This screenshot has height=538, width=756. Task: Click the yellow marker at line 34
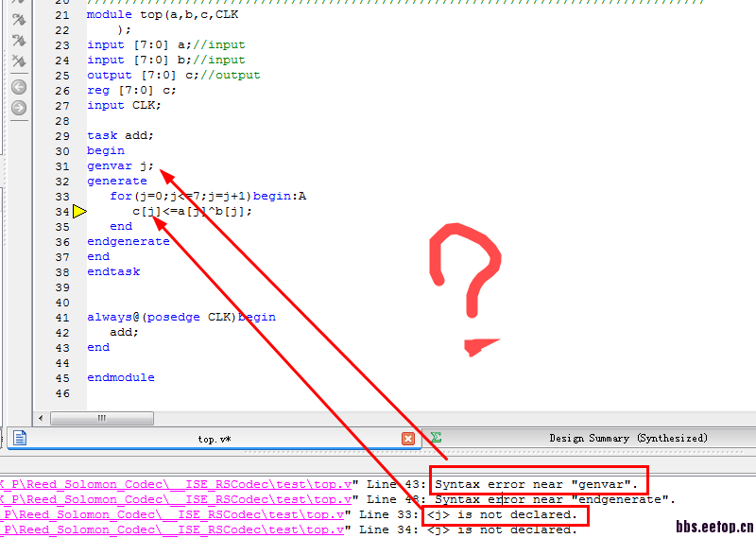[79, 212]
